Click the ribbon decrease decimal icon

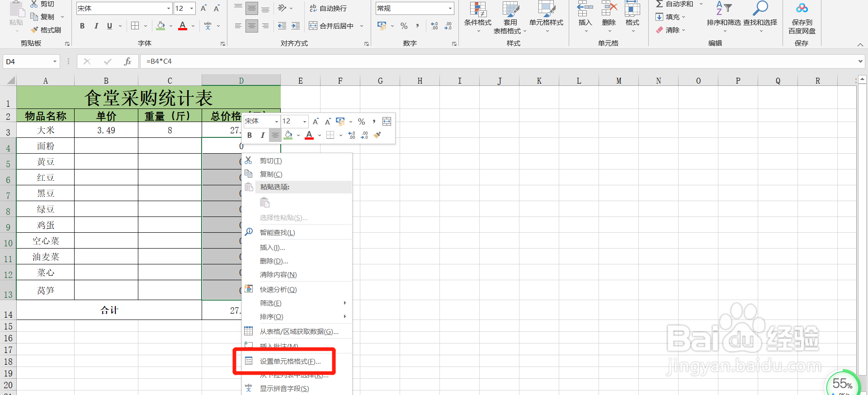point(448,26)
